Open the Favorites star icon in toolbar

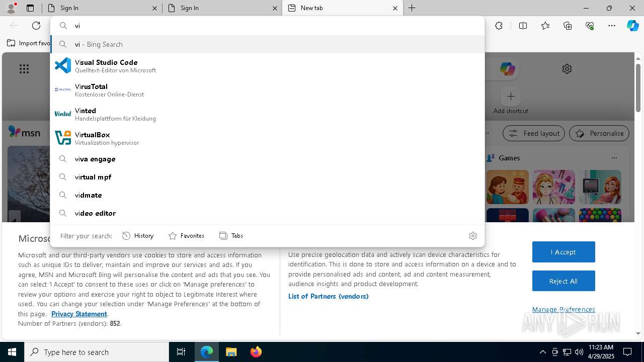pos(545,26)
